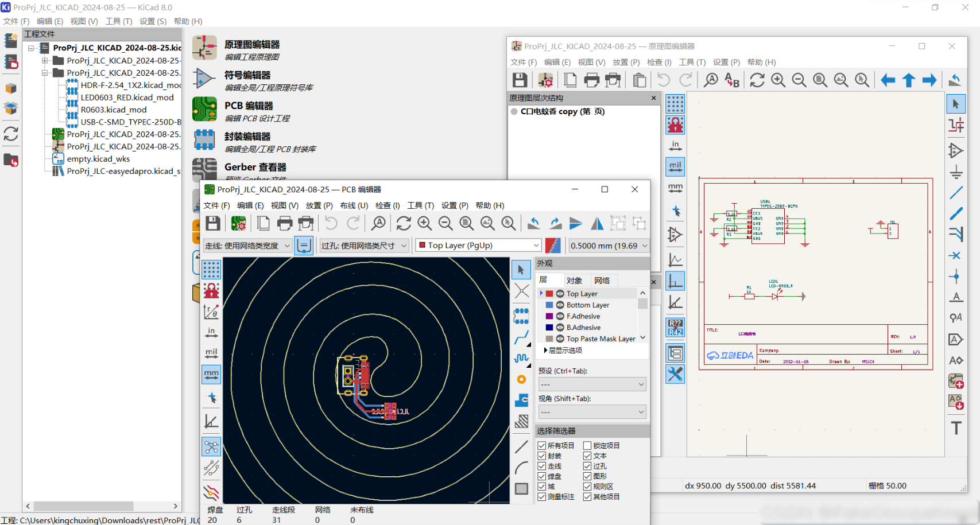The image size is (980, 525).
Task: Click Find icon in PCB editor toolbar
Action: pyautogui.click(x=378, y=223)
